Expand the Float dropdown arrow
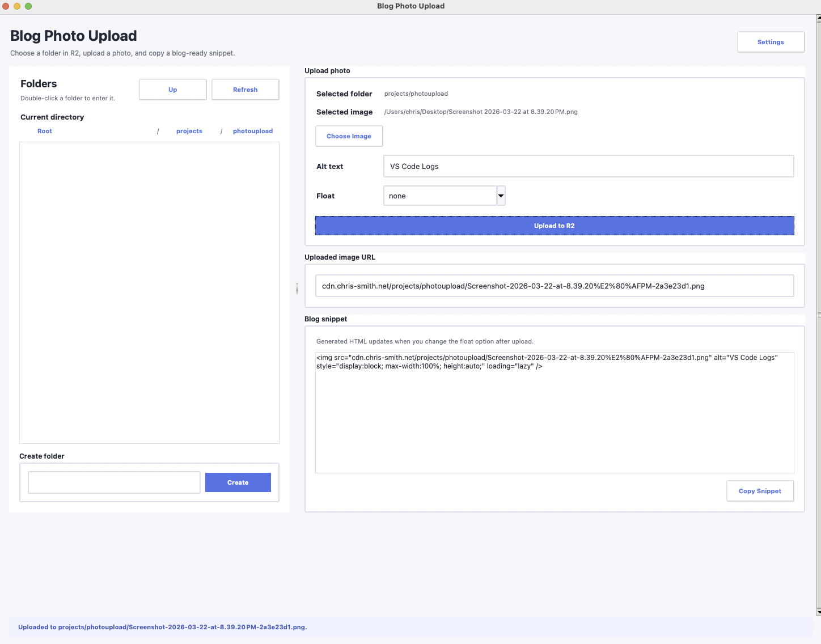The image size is (821, 644). click(501, 196)
